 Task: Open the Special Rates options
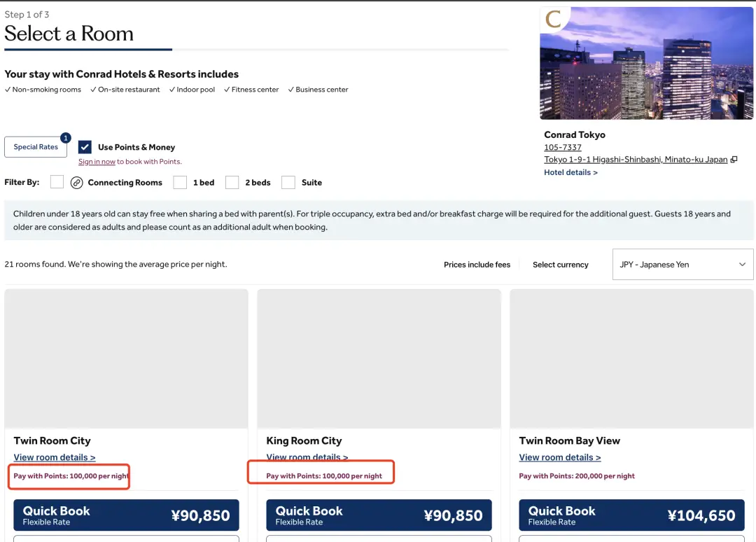tap(36, 147)
